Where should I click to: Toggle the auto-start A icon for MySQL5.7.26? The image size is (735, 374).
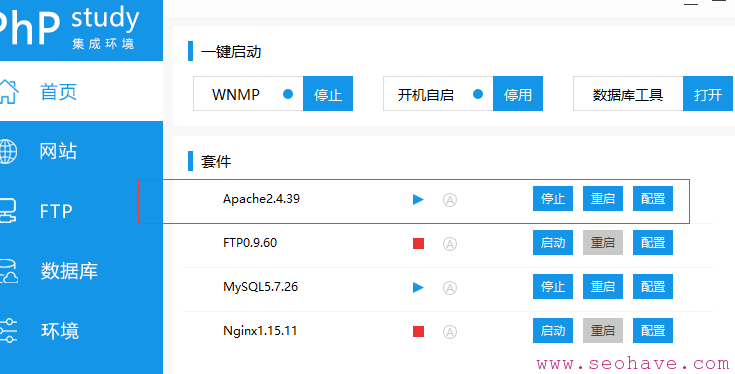450,287
